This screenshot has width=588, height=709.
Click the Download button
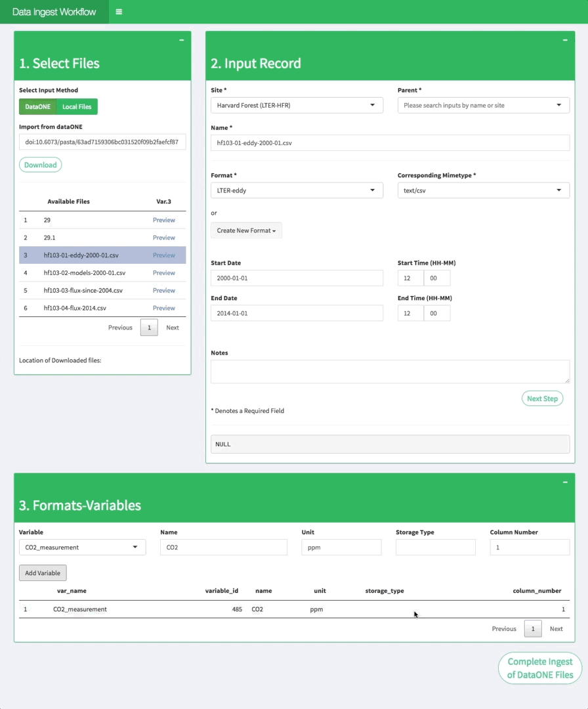click(41, 165)
